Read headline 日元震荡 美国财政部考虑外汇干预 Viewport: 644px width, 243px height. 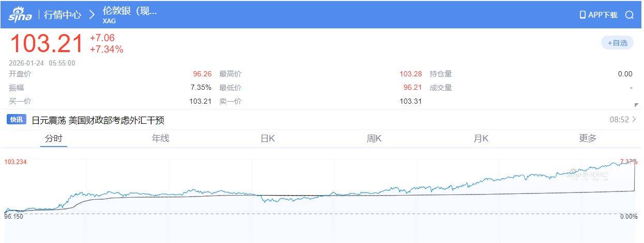tap(98, 120)
